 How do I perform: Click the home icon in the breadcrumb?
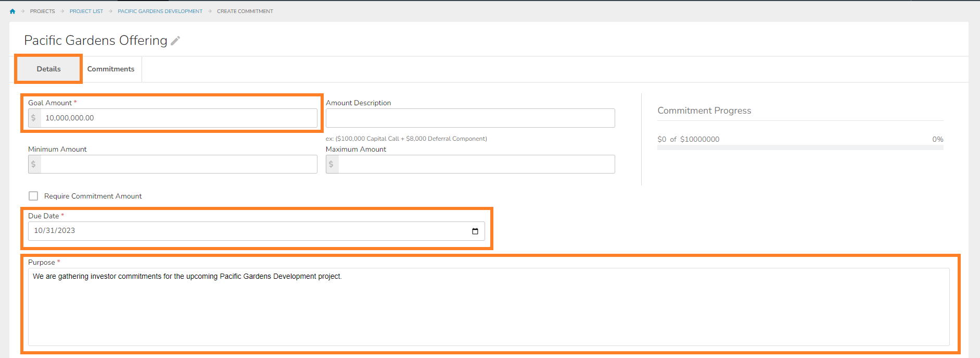[x=12, y=11]
